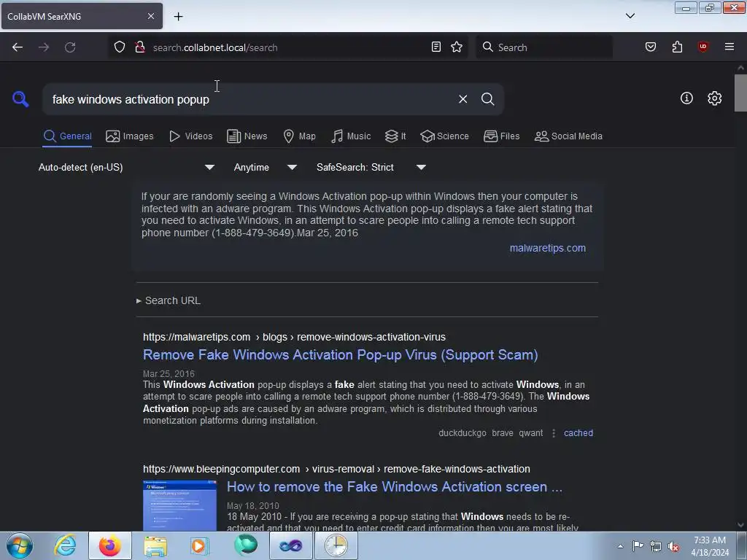The width and height of the screenshot is (747, 560).
Task: Clear the search query with X
Action: (462, 99)
